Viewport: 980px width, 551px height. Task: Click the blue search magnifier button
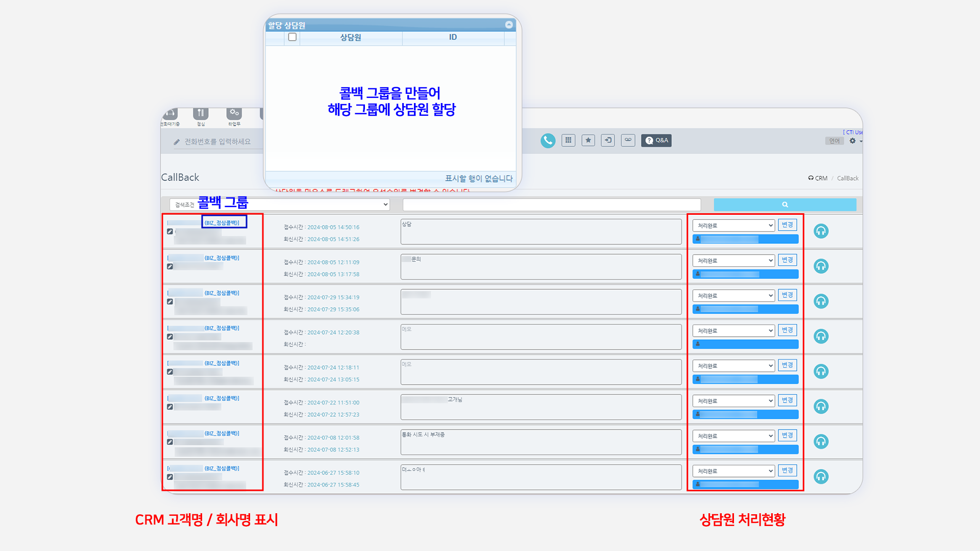(x=785, y=205)
